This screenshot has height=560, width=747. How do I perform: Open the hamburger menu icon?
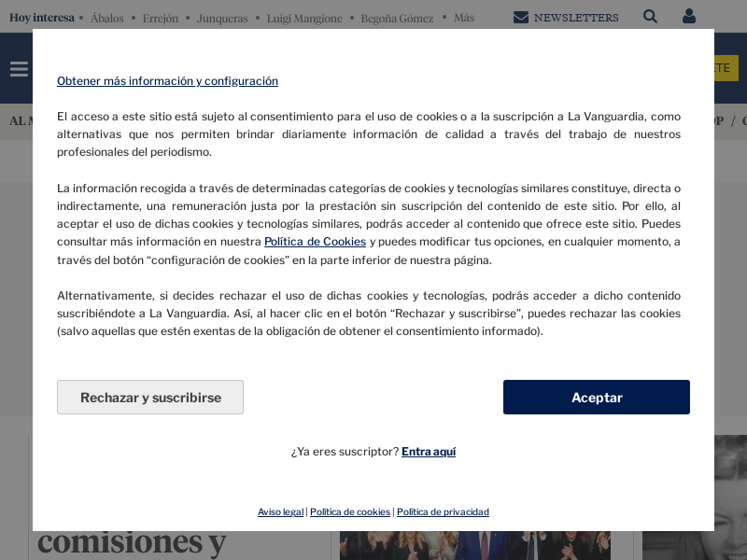pyautogui.click(x=19, y=68)
